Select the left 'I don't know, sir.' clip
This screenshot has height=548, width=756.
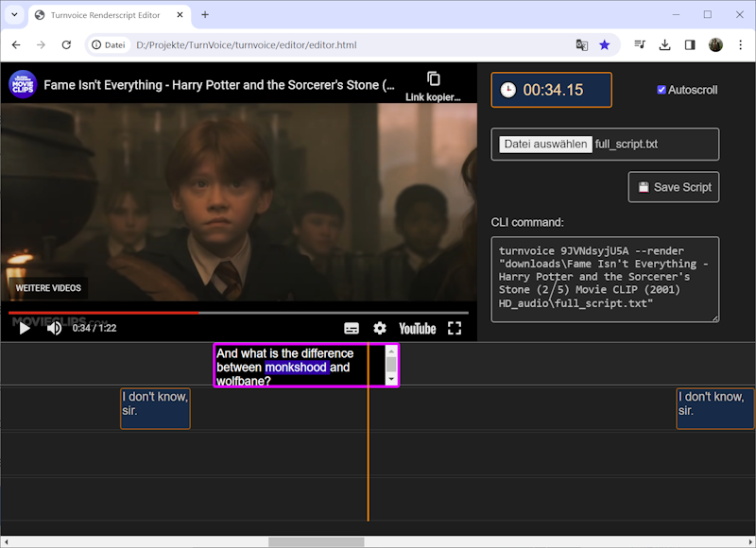click(x=155, y=409)
